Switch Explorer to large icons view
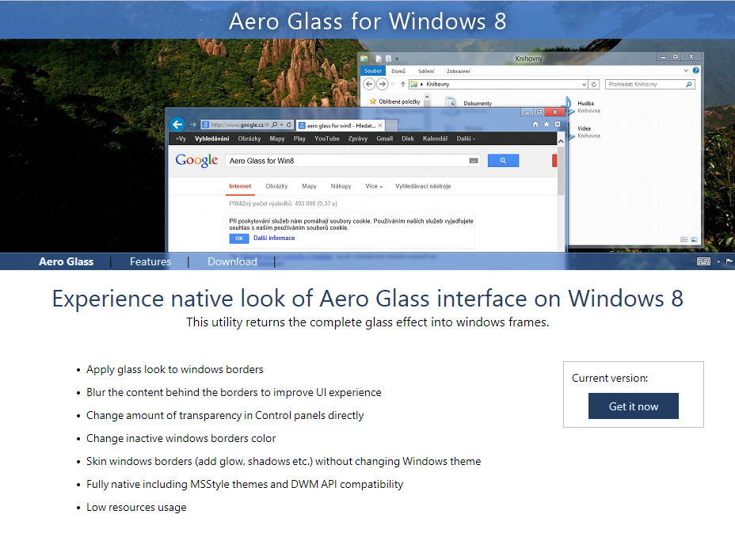 695,239
